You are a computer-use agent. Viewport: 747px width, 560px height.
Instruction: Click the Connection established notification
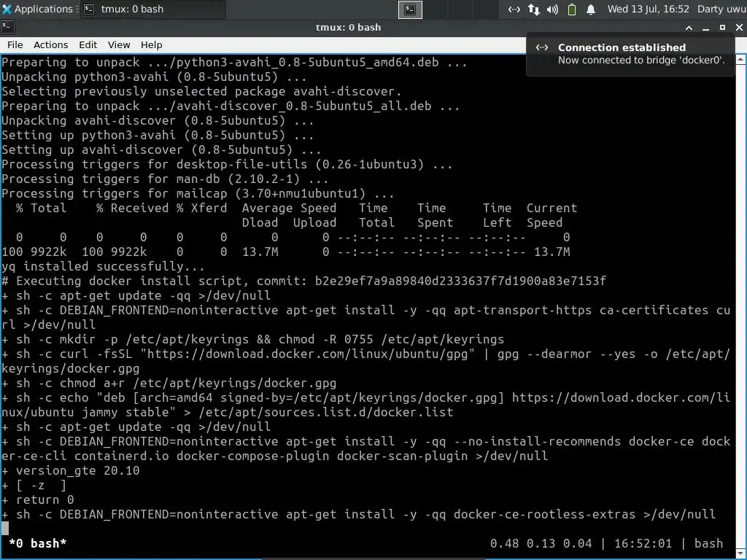point(630,54)
